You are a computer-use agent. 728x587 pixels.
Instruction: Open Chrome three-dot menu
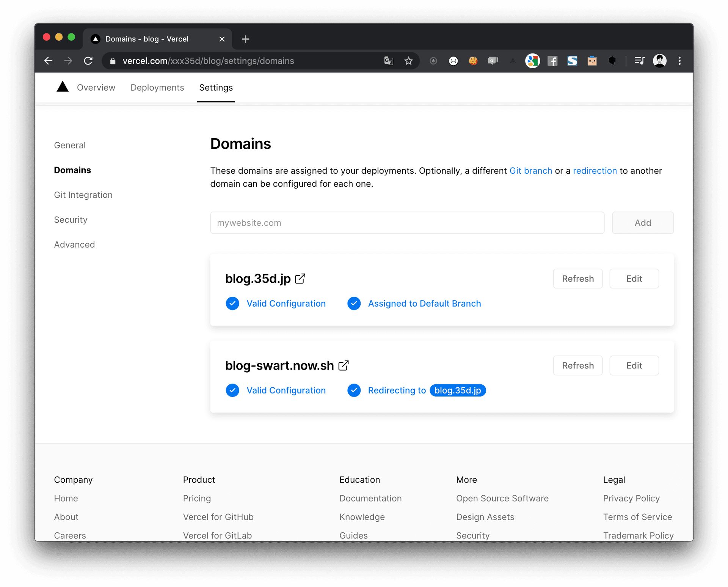(x=679, y=61)
